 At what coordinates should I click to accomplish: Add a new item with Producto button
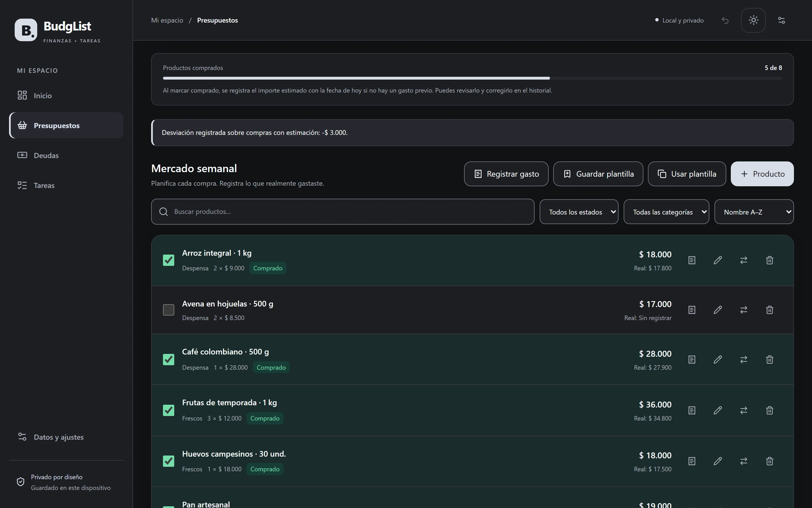(x=762, y=174)
